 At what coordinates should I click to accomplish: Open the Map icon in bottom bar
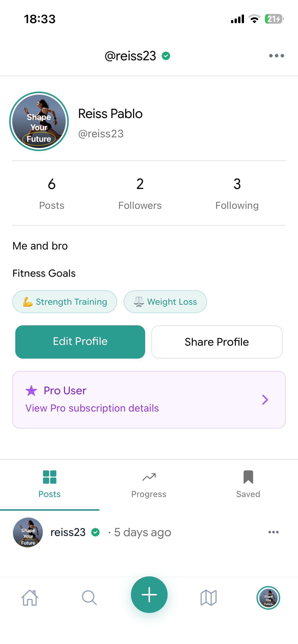208,597
